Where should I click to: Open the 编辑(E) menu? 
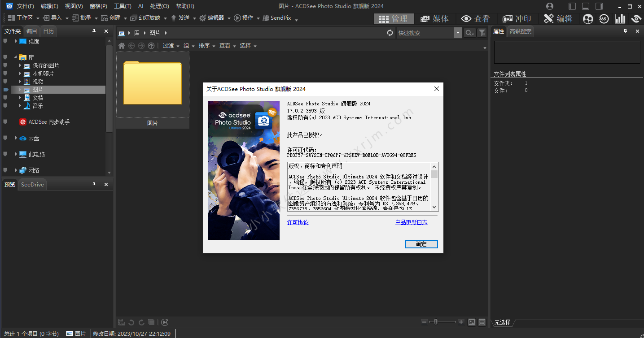tap(49, 6)
